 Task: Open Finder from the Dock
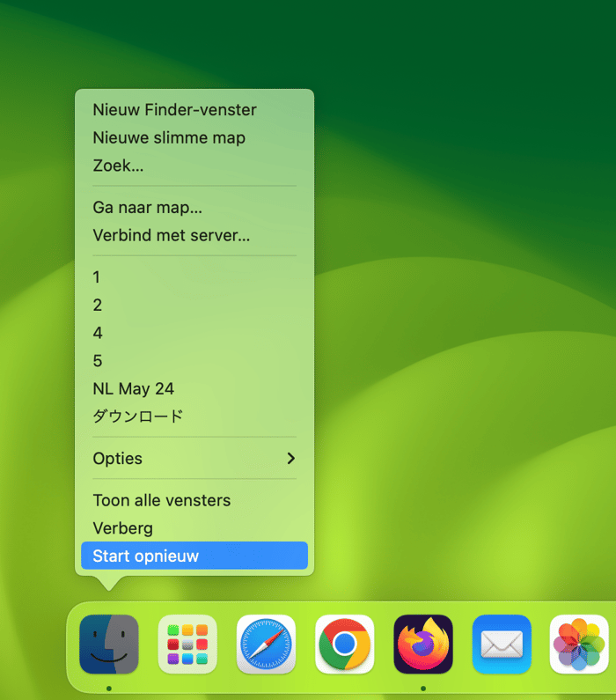coord(109,644)
